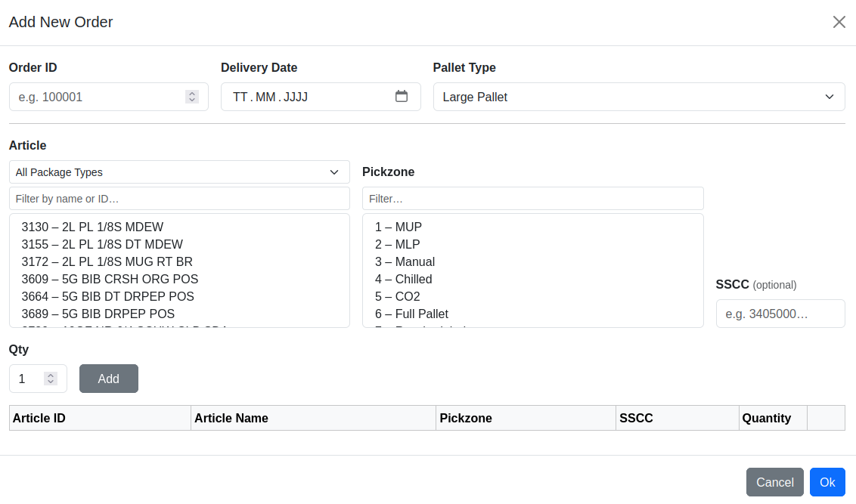Click the Qty spinner arrows
The width and height of the screenshot is (856, 504).
[x=51, y=378]
